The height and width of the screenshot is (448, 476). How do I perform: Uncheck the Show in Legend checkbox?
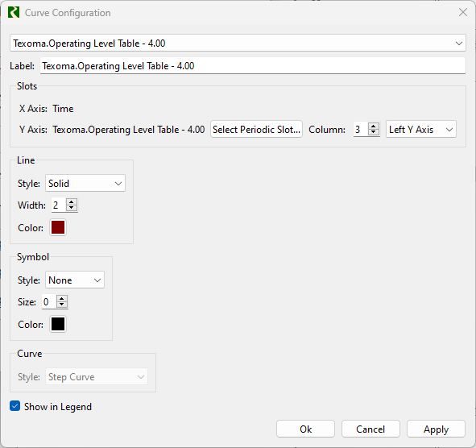[14, 406]
